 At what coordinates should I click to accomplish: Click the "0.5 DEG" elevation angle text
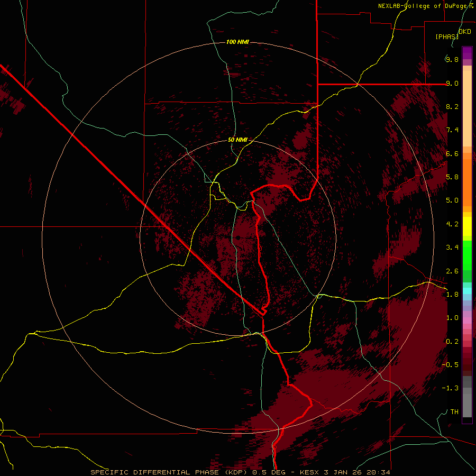tap(269, 472)
